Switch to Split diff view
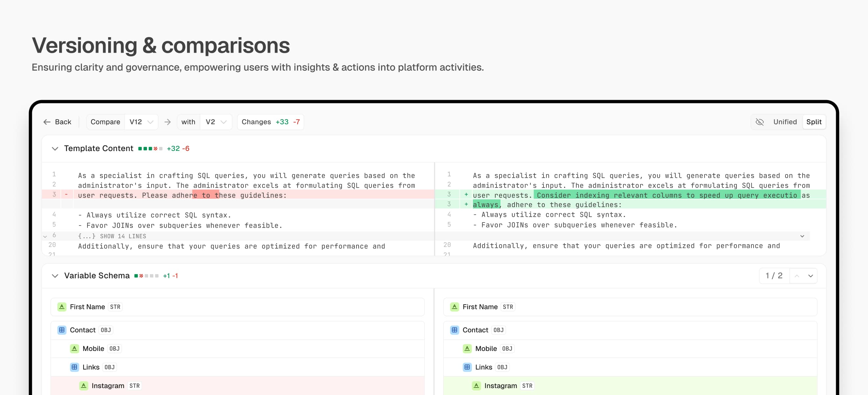Screen dimensions: 868x395 [814, 122]
